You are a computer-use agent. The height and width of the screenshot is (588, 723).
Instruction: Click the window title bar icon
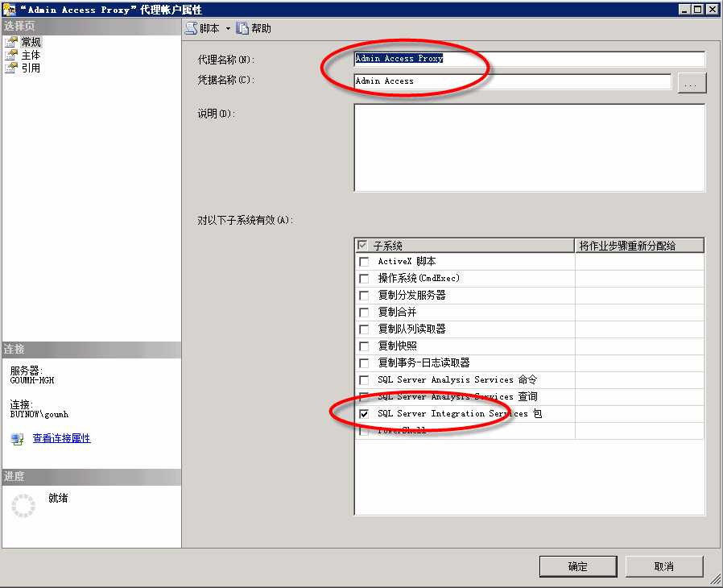(9, 9)
